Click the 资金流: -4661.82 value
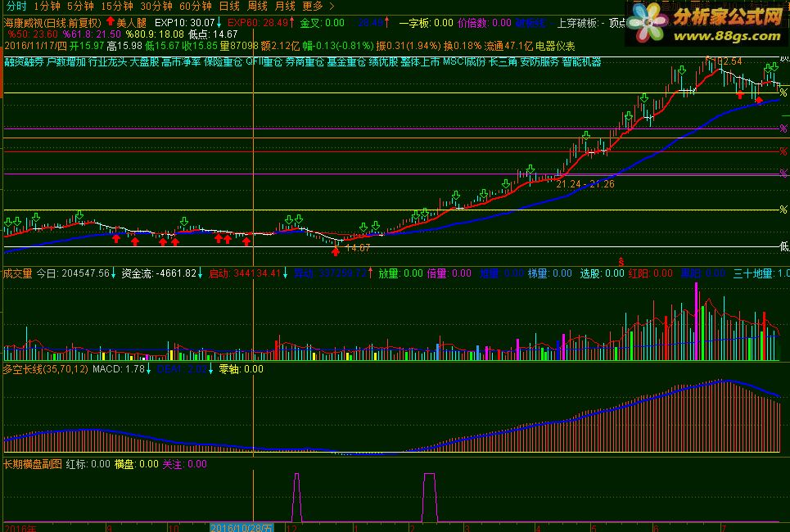The height and width of the screenshot is (532, 790). click(159, 273)
